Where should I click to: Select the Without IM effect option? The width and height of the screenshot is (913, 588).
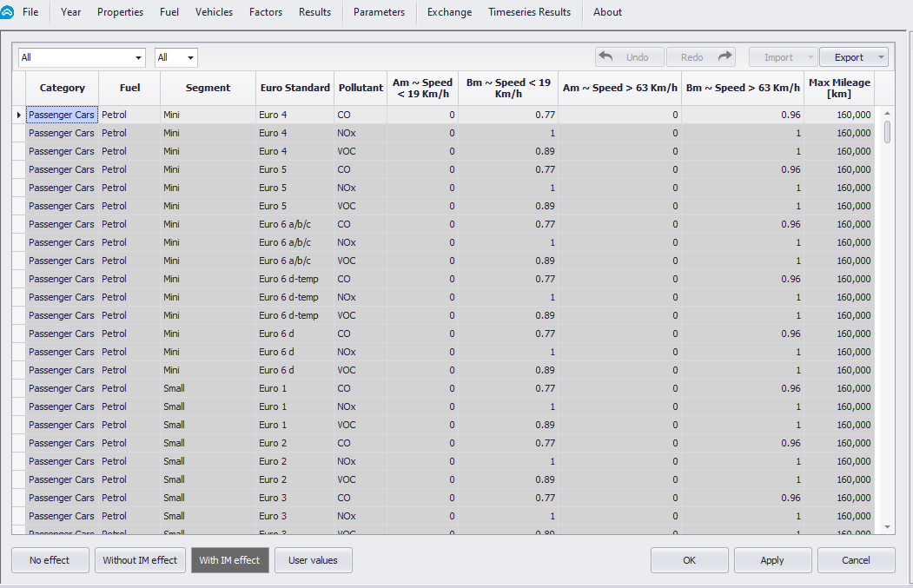140,560
